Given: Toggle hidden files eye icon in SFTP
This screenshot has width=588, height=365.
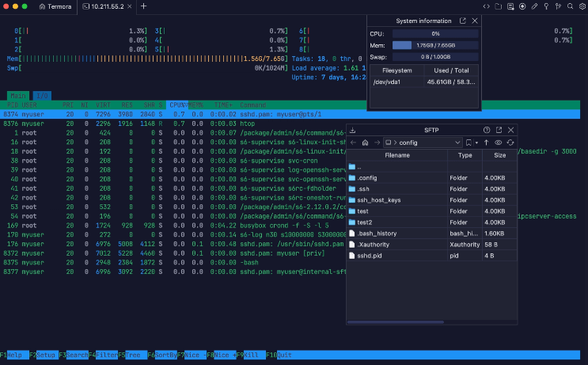Looking at the screenshot, I should 499,143.
